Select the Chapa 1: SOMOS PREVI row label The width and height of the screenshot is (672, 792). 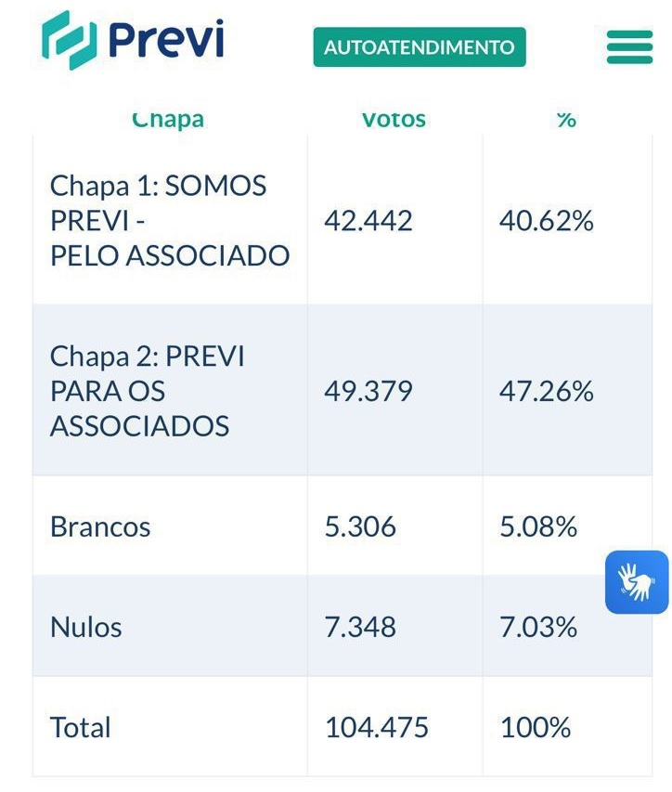(x=170, y=221)
